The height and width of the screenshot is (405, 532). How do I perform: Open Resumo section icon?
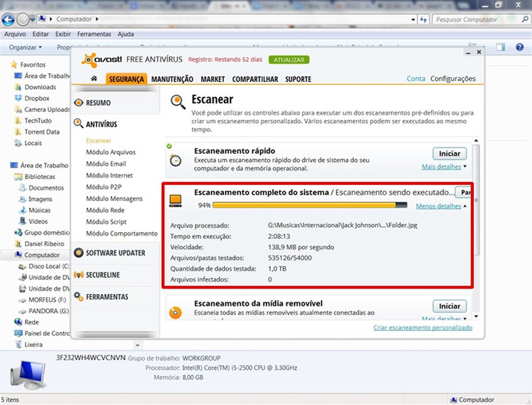coord(78,103)
